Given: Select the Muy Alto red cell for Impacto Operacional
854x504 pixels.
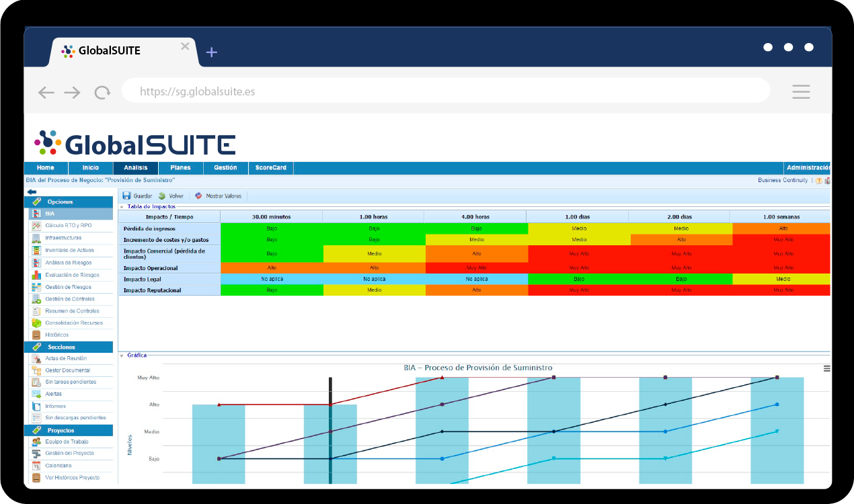Looking at the screenshot, I should pyautogui.click(x=475, y=267).
